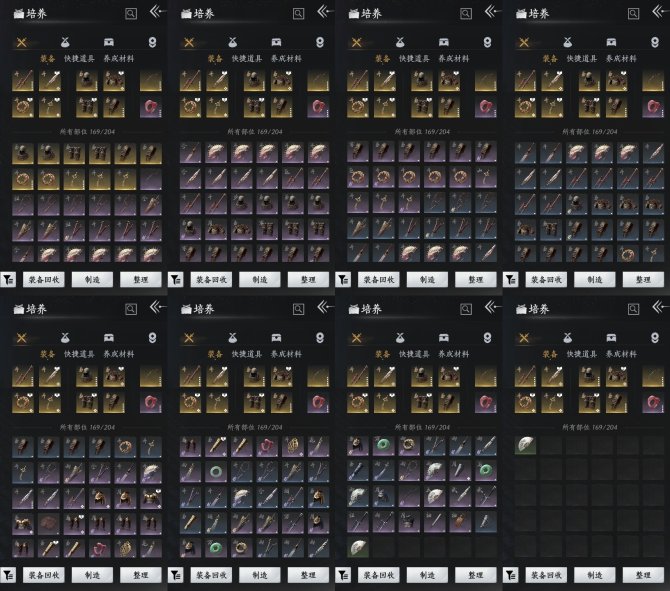Select first helmet in first panel's inventory grid

tap(23, 153)
